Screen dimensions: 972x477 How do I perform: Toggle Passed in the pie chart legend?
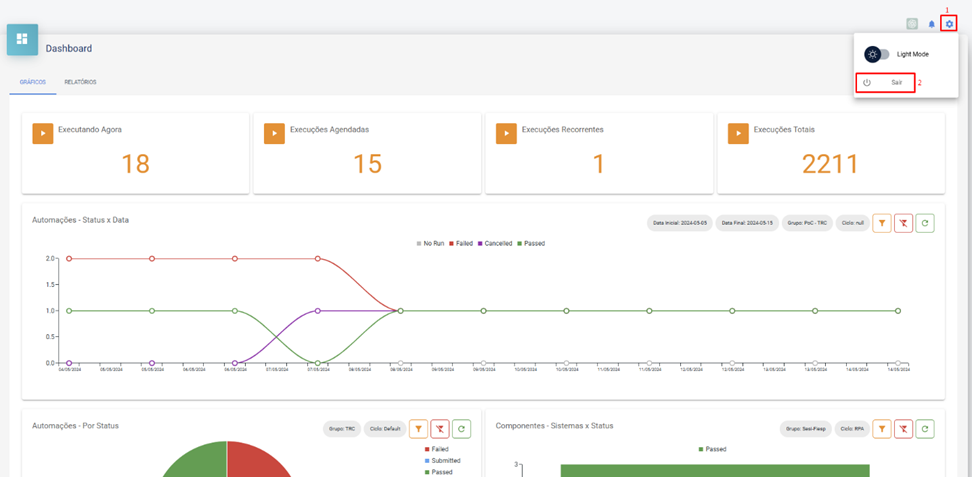pos(438,473)
